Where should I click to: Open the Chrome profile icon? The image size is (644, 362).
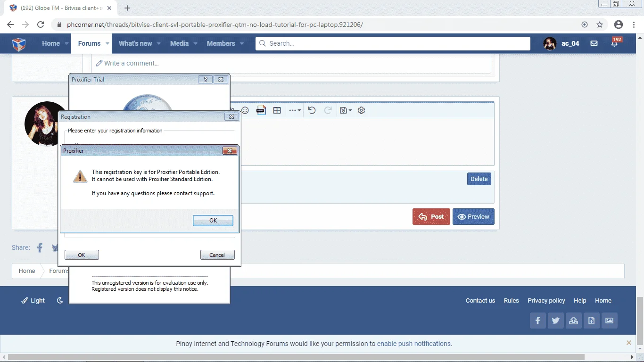tap(619, 25)
